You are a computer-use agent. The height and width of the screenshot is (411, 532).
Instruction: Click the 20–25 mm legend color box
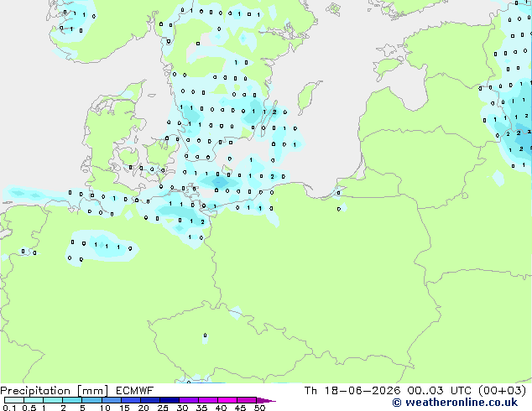click(x=149, y=400)
